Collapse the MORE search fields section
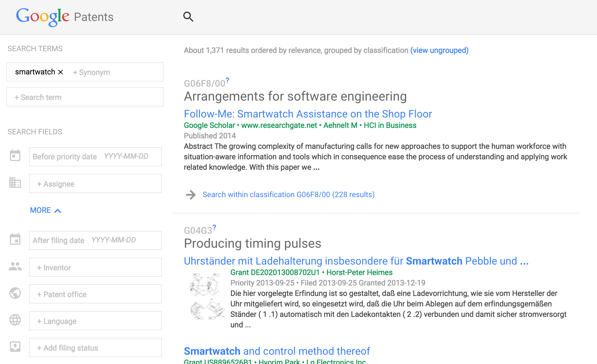 click(x=45, y=210)
